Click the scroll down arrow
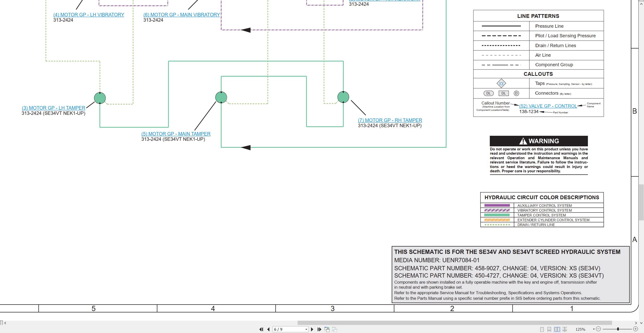644x333 pixels. click(x=641, y=323)
